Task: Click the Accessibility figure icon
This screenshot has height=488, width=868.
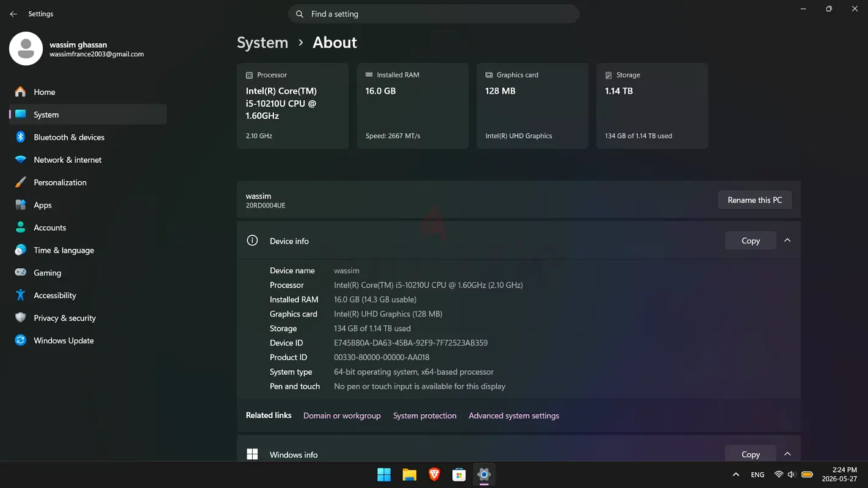Action: (21, 295)
